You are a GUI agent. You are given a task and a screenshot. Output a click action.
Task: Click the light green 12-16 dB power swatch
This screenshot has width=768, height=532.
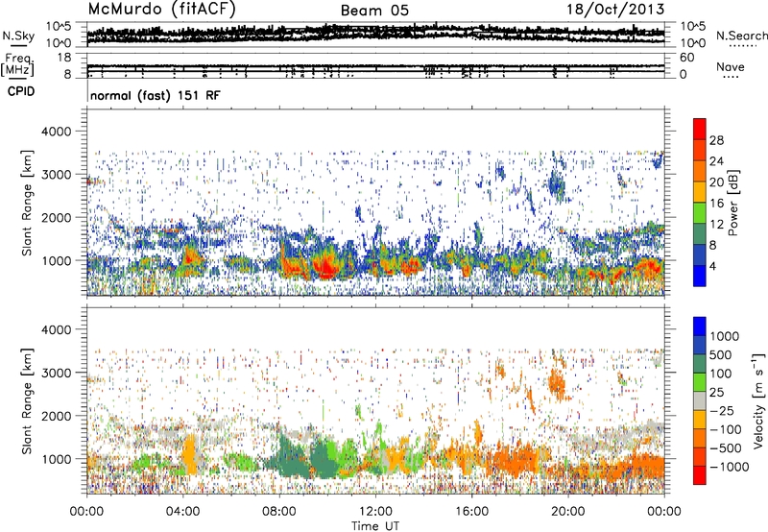click(700, 212)
